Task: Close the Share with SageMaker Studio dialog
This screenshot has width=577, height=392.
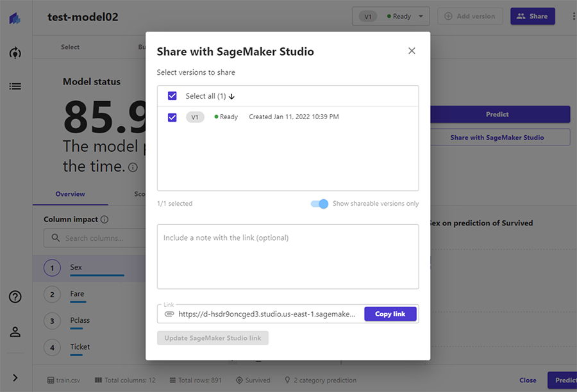Action: (x=412, y=51)
